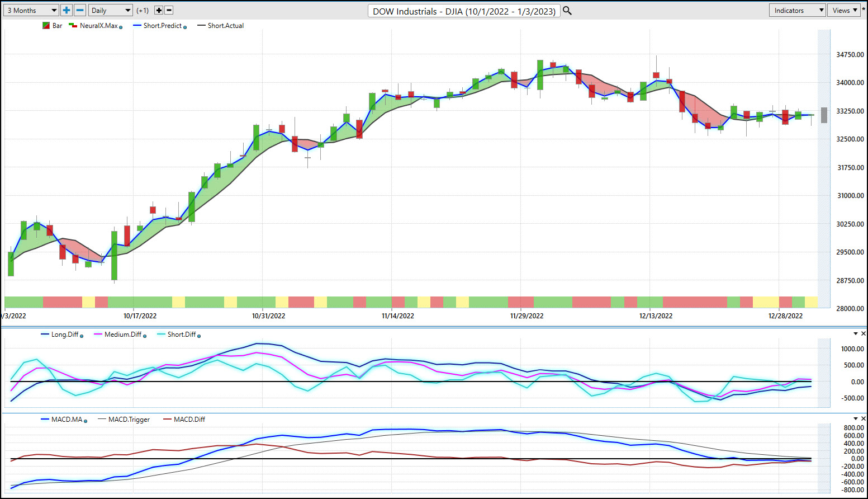The height and width of the screenshot is (499, 868).
Task: Click the 34750.00 price axis label
Action: coord(850,55)
